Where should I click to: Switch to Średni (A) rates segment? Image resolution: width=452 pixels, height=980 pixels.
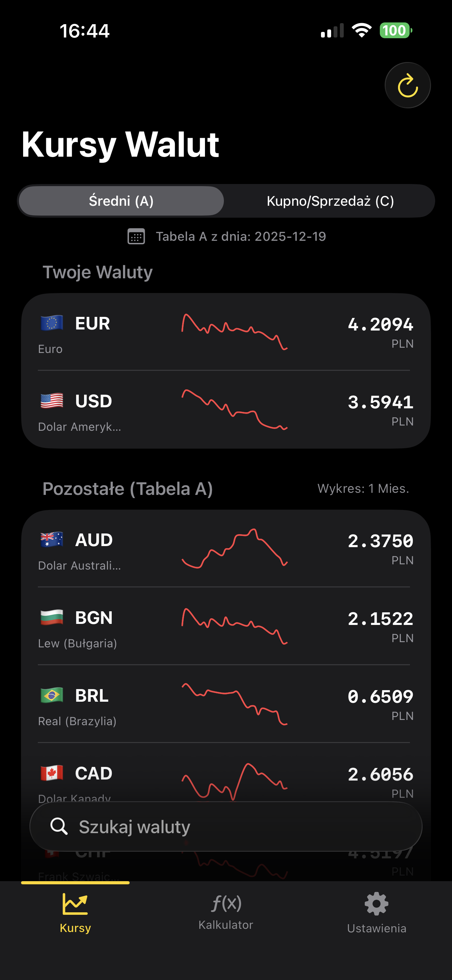[121, 201]
